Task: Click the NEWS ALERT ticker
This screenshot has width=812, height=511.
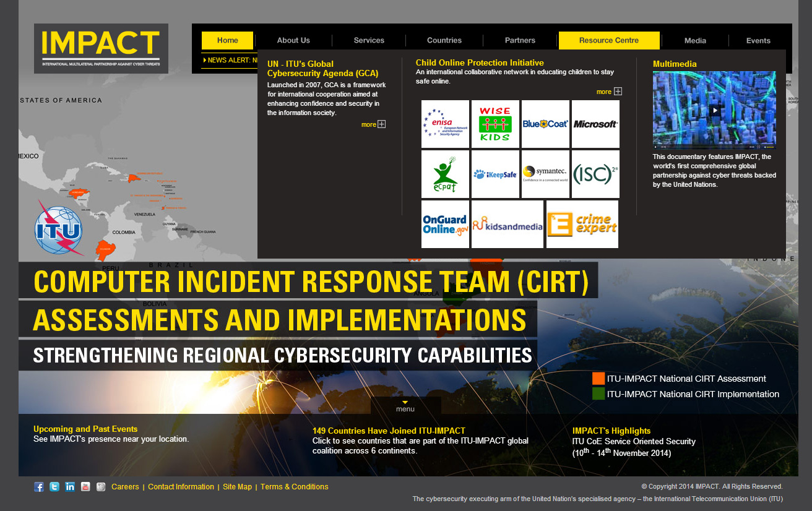Action: [x=230, y=60]
